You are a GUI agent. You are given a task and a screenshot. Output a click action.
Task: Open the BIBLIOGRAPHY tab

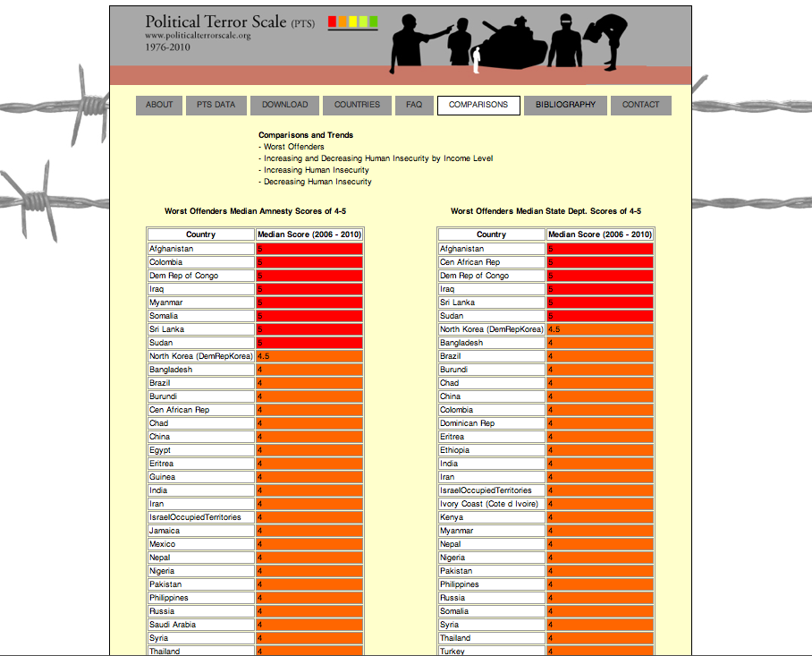pyautogui.click(x=565, y=106)
